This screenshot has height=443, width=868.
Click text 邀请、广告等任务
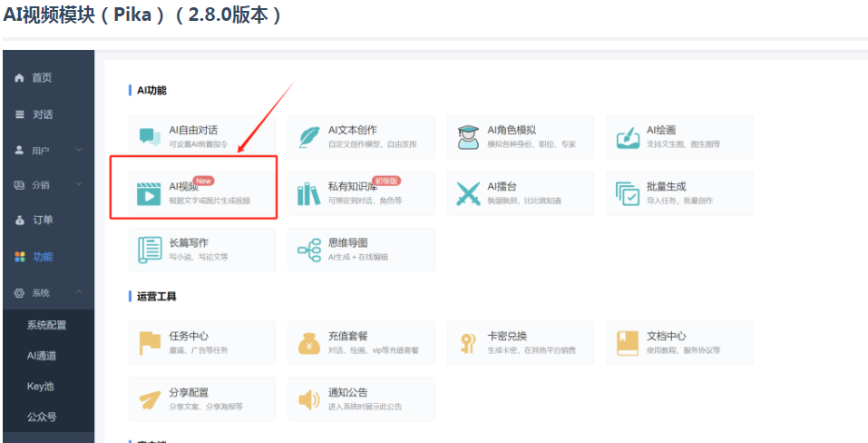click(x=198, y=350)
